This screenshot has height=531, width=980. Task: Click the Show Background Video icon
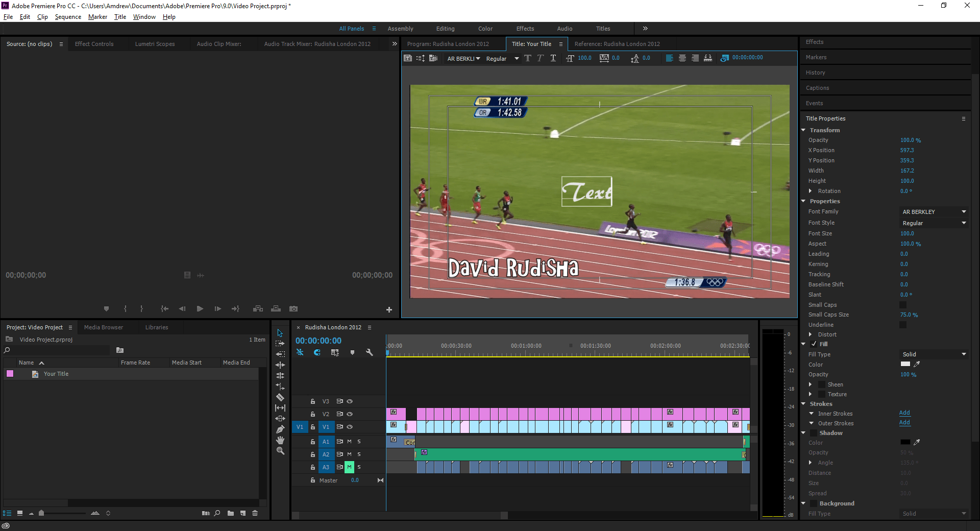point(725,58)
